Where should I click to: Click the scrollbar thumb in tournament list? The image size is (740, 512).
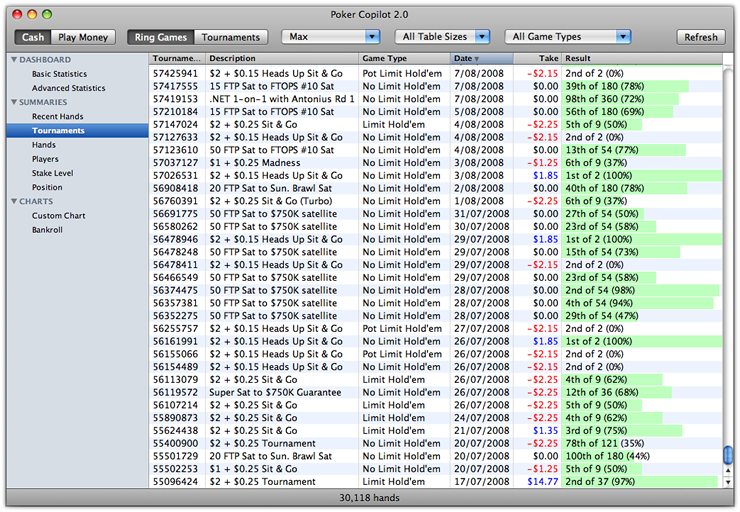pos(728,455)
